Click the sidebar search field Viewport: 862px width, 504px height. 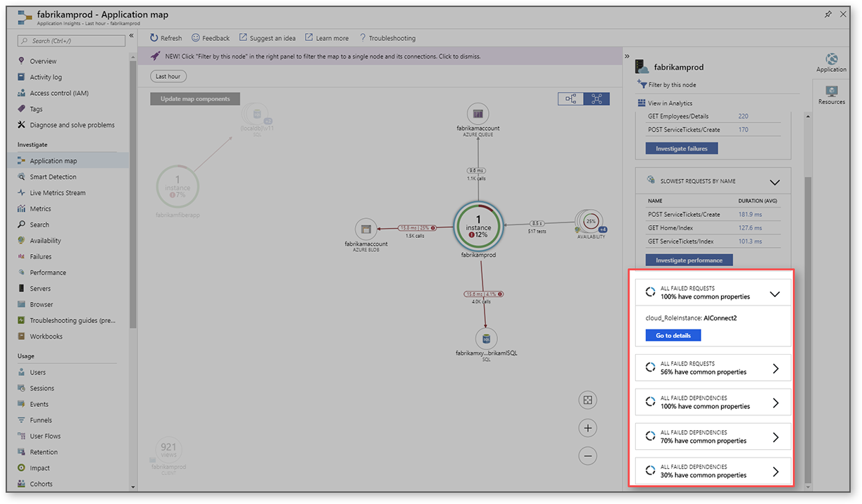coord(70,41)
